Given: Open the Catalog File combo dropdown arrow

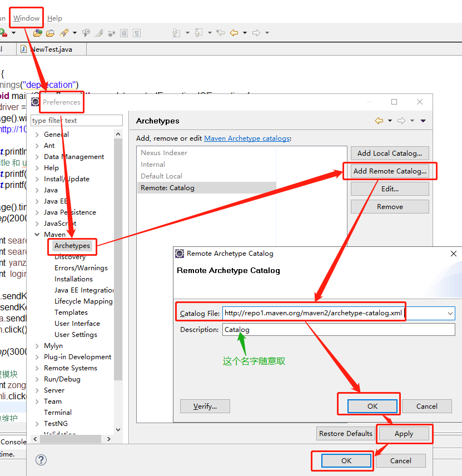Looking at the screenshot, I should [x=450, y=313].
